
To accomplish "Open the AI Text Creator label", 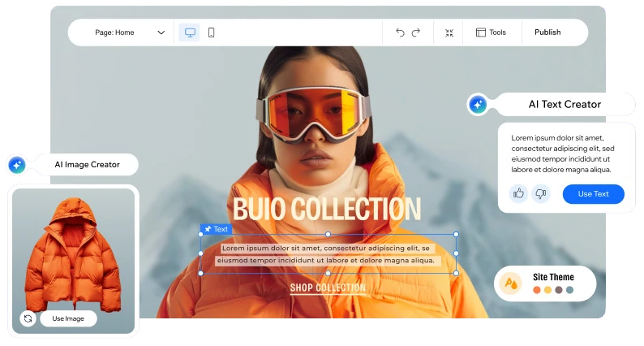I will [x=565, y=105].
